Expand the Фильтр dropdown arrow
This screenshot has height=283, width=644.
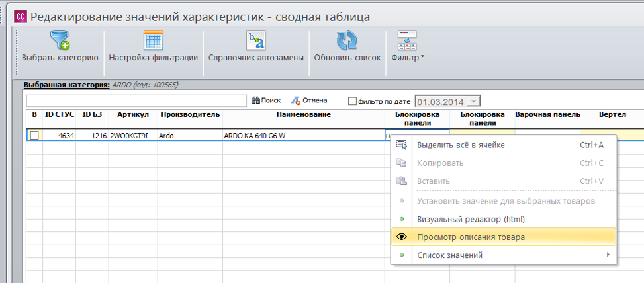coord(422,58)
